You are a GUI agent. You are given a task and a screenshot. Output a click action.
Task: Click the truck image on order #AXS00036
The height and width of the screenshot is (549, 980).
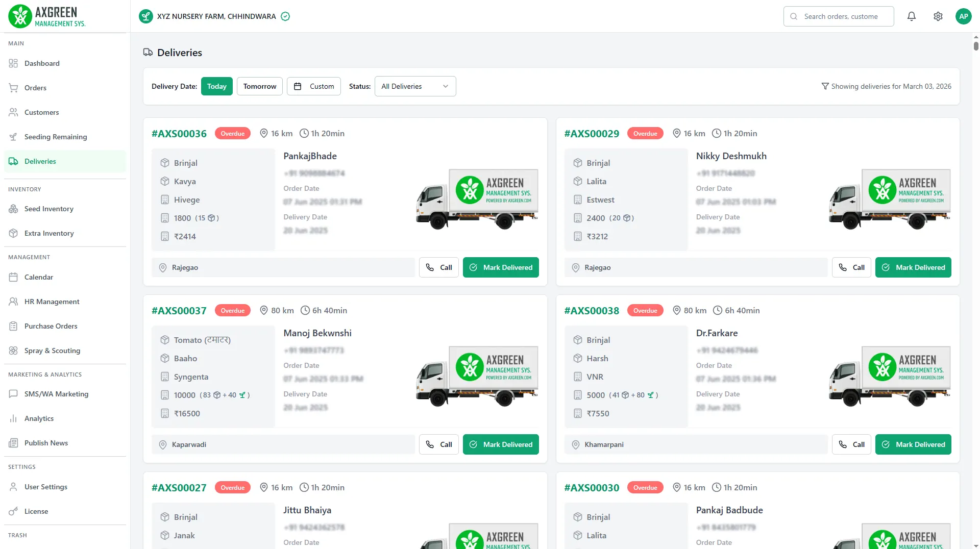point(477,199)
